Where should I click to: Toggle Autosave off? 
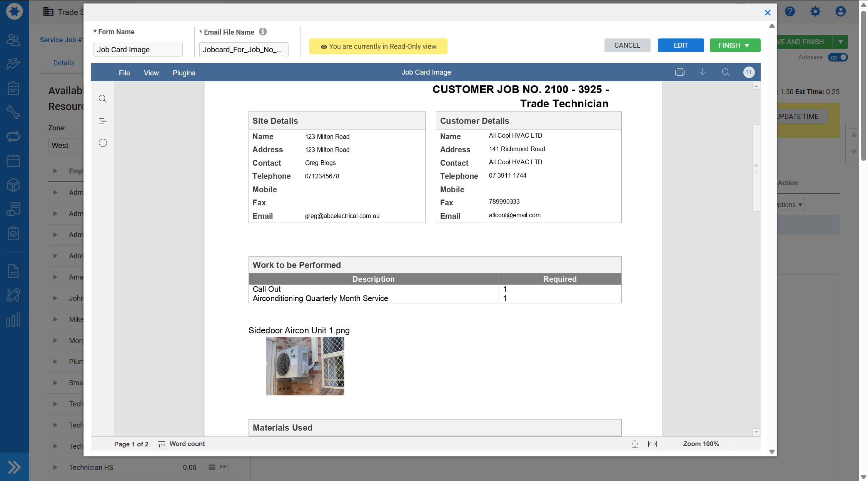(x=838, y=57)
